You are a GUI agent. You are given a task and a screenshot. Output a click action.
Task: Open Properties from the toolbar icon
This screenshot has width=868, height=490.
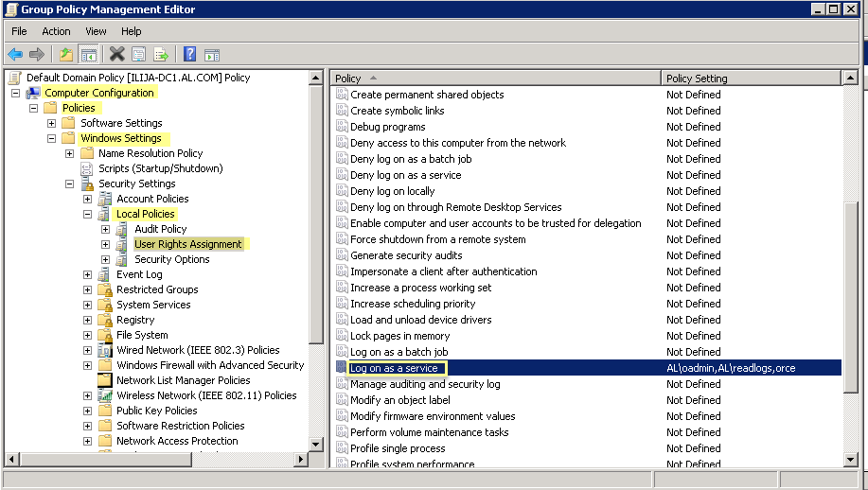[138, 54]
